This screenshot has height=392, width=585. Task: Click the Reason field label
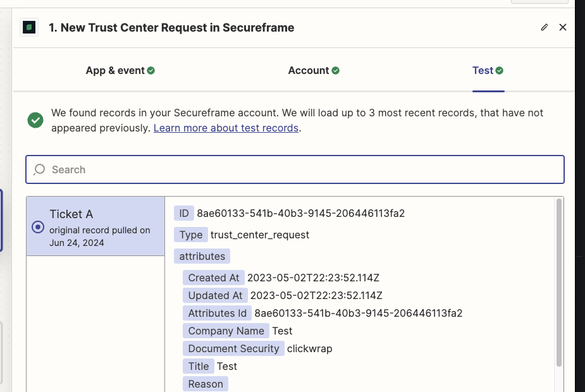click(206, 384)
